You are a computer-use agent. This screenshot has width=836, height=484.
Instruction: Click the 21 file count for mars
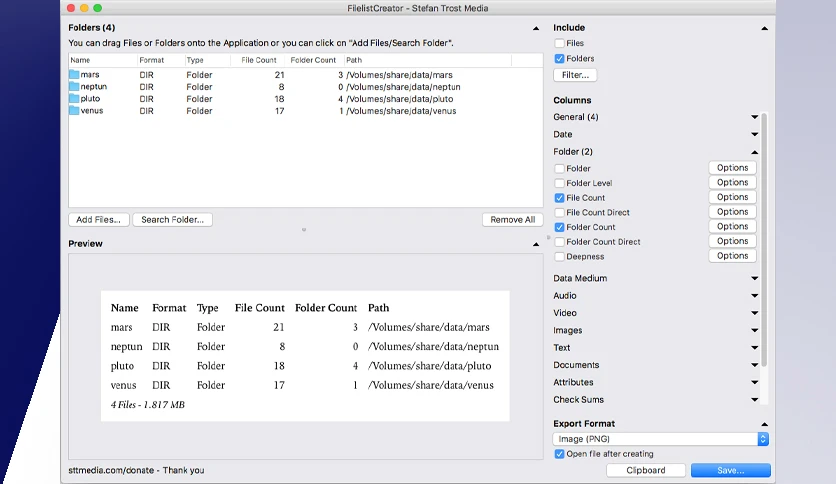point(279,75)
